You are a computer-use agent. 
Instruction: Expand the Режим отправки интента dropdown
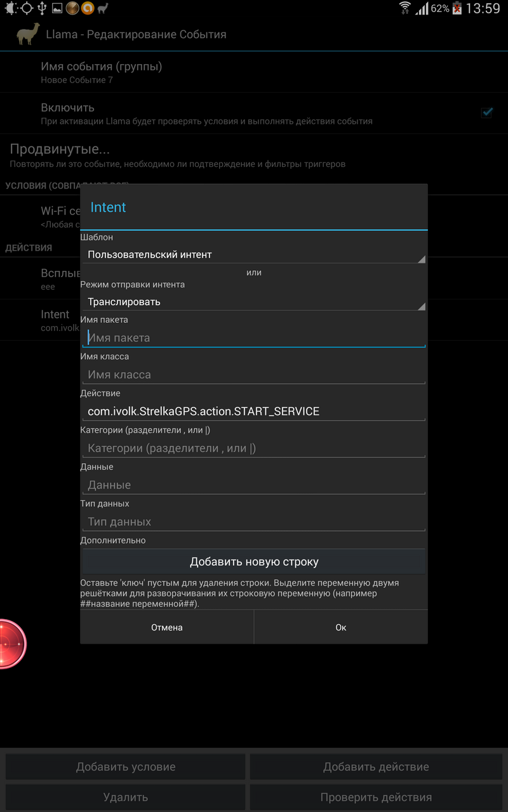click(x=253, y=302)
